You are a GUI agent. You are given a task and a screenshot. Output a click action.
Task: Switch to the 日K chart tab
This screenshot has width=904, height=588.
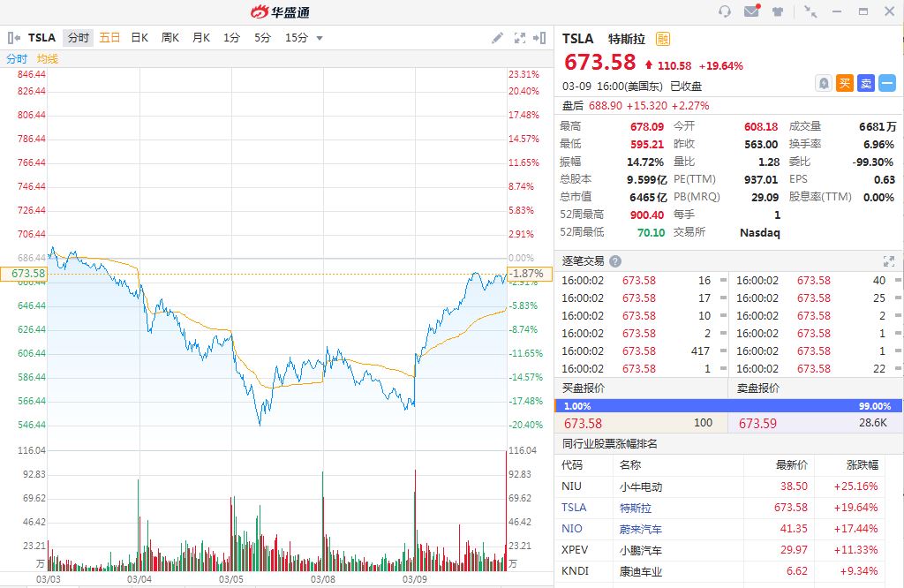tap(139, 38)
